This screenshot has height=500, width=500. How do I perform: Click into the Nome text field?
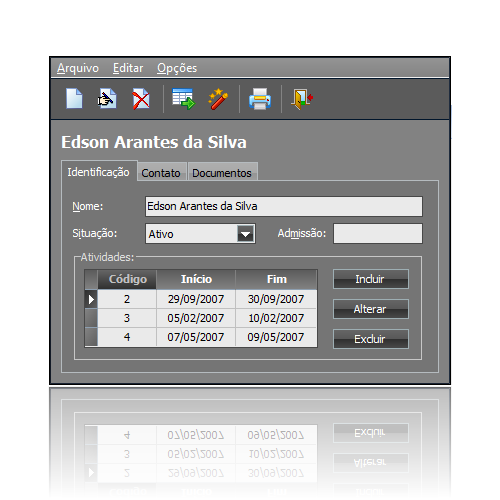(284, 206)
